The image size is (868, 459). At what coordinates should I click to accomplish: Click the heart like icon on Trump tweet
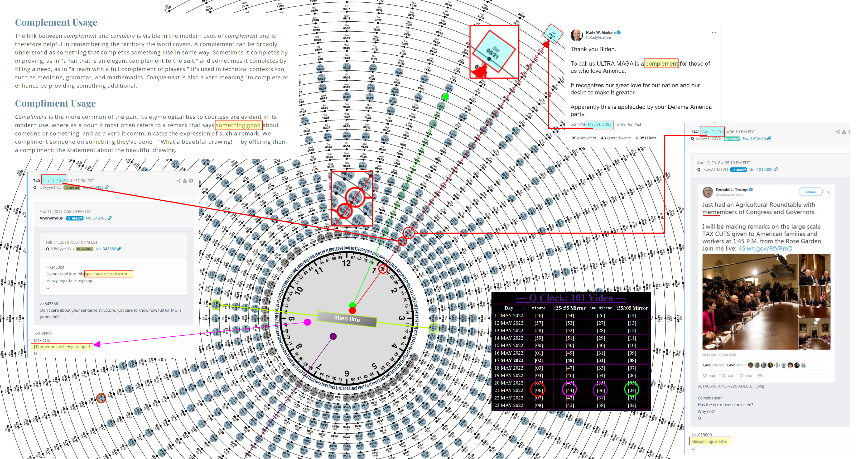pyautogui.click(x=741, y=375)
